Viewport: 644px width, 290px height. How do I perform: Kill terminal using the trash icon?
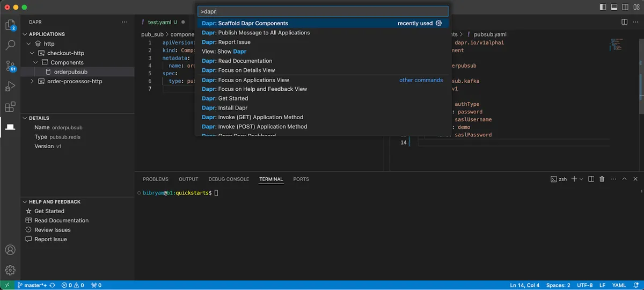(x=602, y=179)
